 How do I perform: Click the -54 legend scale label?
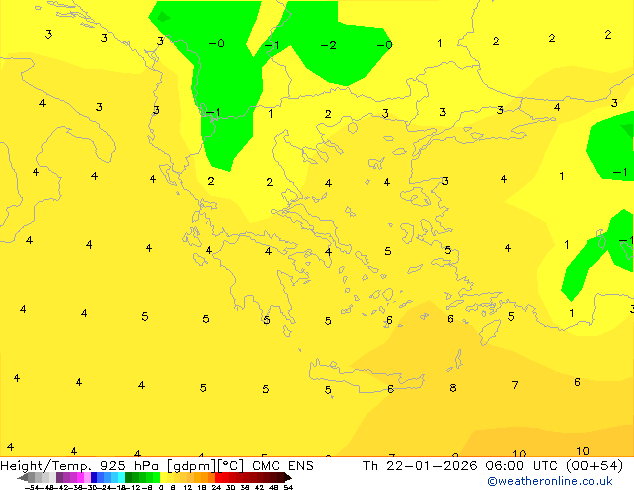(x=32, y=488)
